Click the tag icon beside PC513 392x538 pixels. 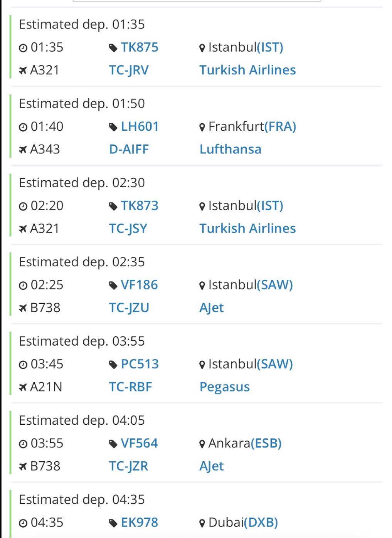click(x=113, y=365)
